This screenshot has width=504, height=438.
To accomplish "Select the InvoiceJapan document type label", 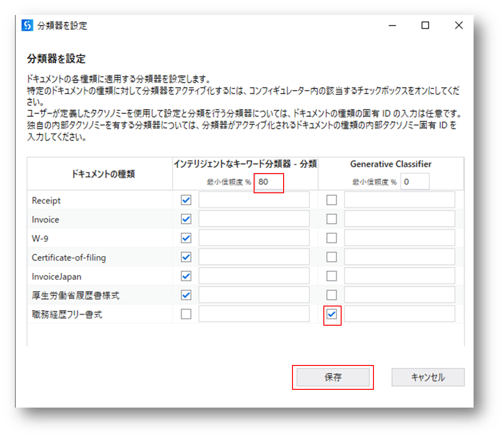I will 57,277.
